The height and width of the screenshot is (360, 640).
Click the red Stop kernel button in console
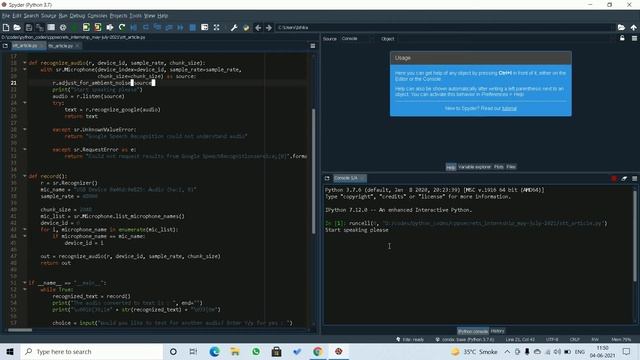click(614, 178)
